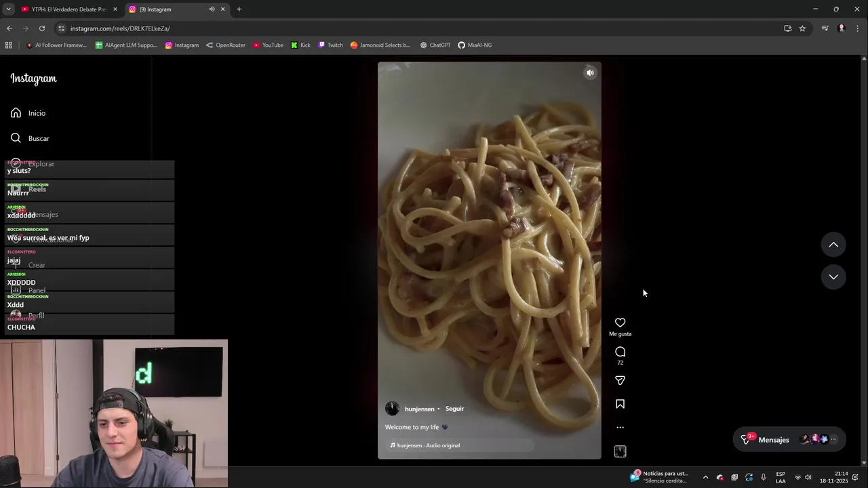Mute the Instagram tab via its speaker icon
This screenshot has height=488, width=868.
click(212, 9)
